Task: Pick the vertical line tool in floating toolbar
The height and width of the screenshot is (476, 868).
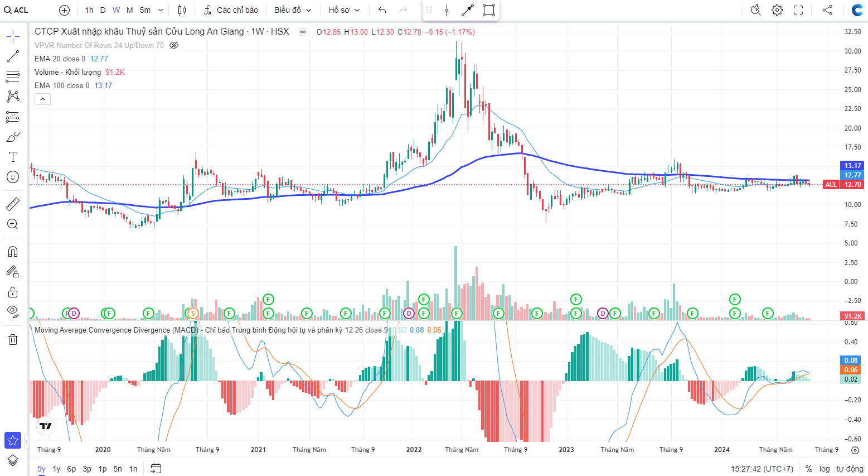Action: pos(447,10)
